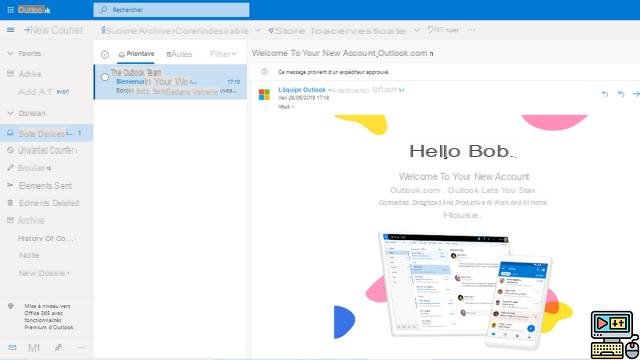Click the L'équipe Outlook sender name

[x=302, y=90]
